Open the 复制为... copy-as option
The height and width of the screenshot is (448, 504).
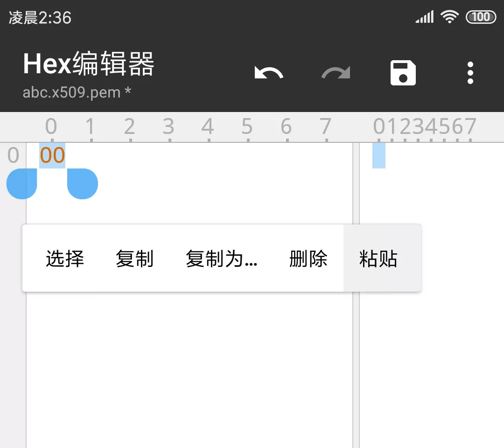coord(221,259)
